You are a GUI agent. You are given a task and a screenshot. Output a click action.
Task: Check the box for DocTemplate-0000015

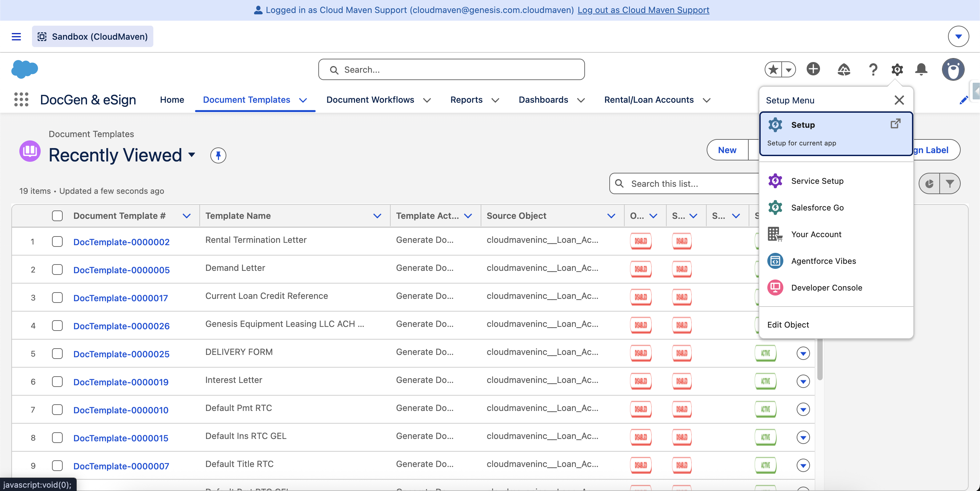[x=57, y=438]
